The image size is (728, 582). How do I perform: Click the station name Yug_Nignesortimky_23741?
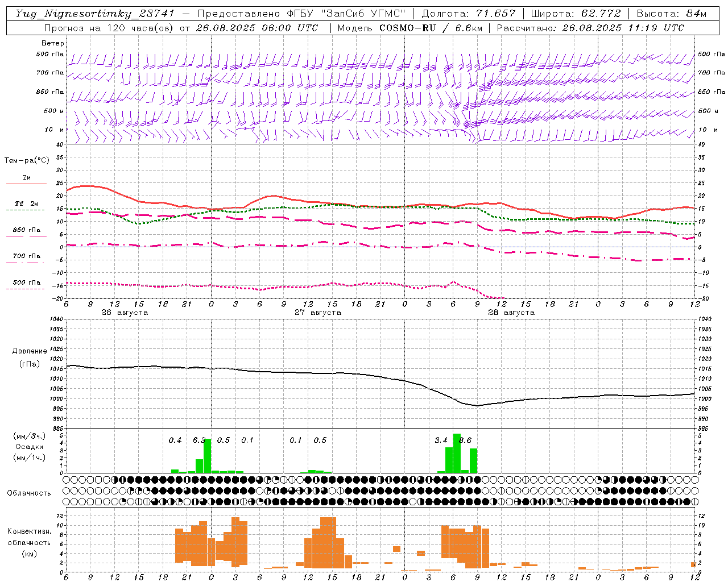[x=94, y=14]
